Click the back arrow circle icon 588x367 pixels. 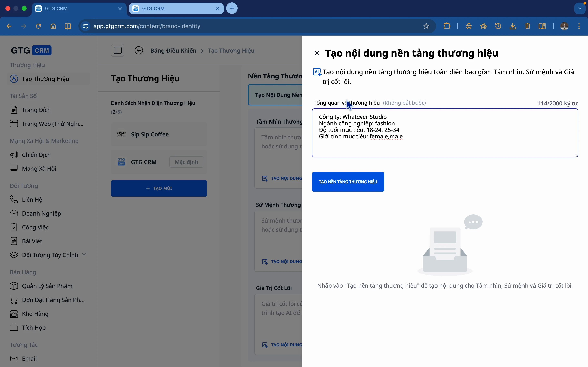point(139,51)
